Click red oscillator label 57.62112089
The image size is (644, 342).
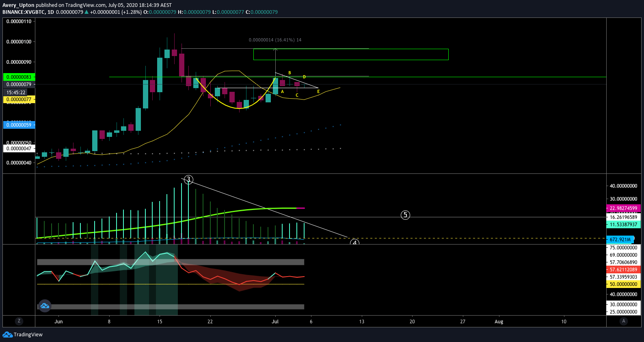[623, 270]
